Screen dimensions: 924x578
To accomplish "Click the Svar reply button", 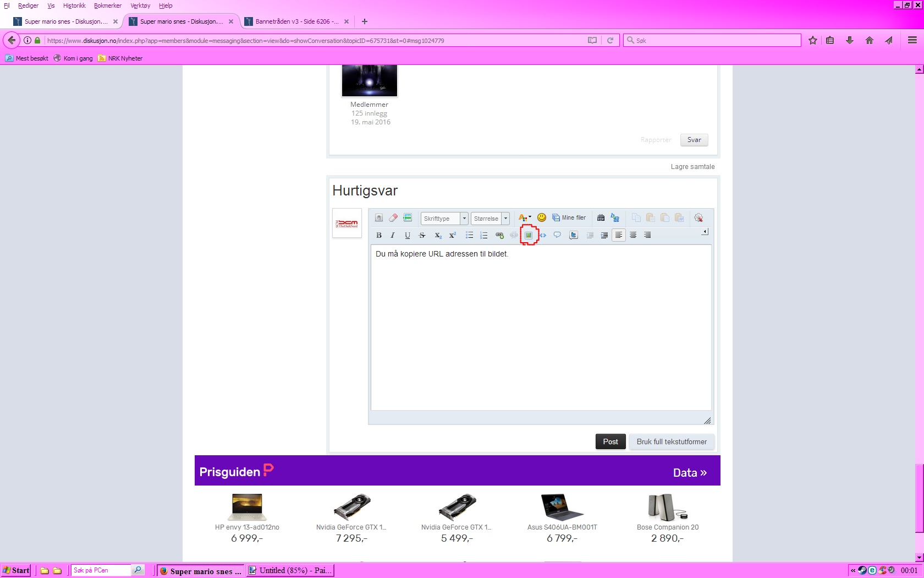I will click(x=694, y=140).
